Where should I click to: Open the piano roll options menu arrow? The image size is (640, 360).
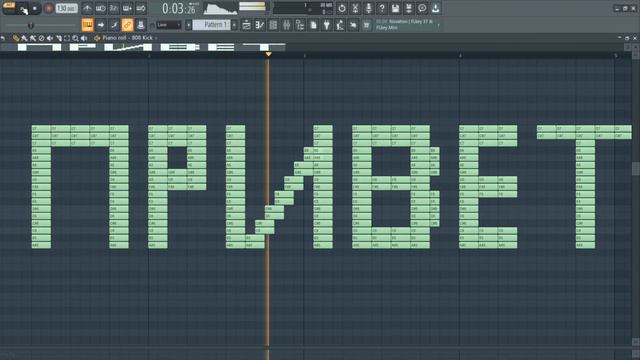click(x=3, y=38)
